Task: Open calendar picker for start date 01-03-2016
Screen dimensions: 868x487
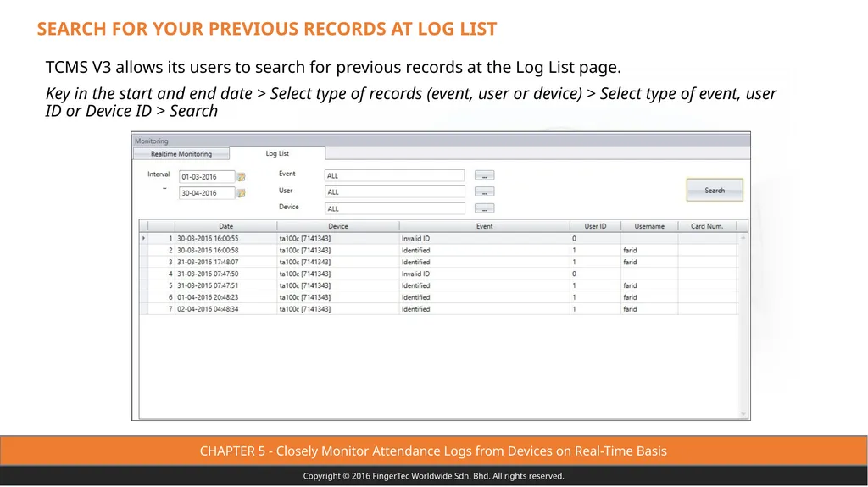Action: (242, 177)
